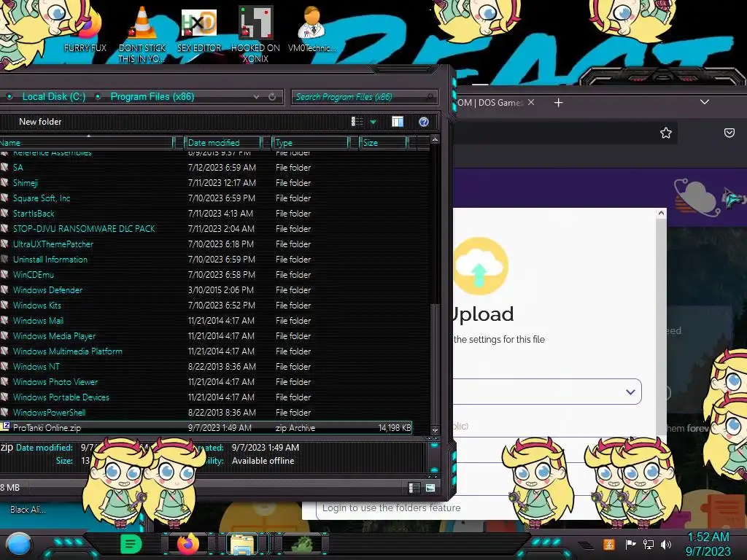Click the refresh button in the Explorer address bar
The height and width of the screenshot is (560, 747).
point(272,97)
